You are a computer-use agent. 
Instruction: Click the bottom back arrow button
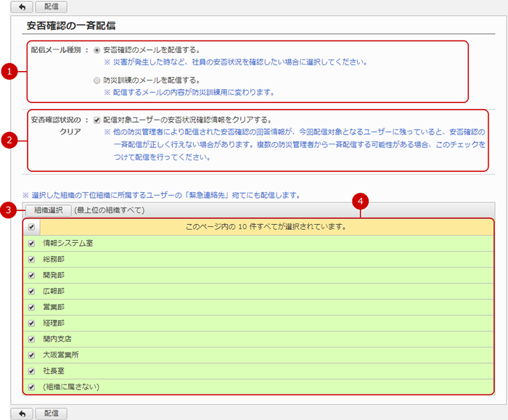click(22, 413)
